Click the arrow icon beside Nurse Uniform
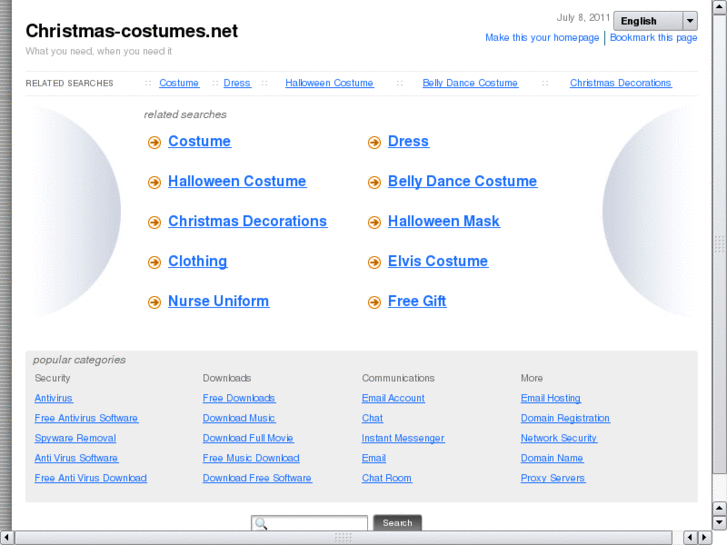Viewport: 727px width, 545px height. 154,302
